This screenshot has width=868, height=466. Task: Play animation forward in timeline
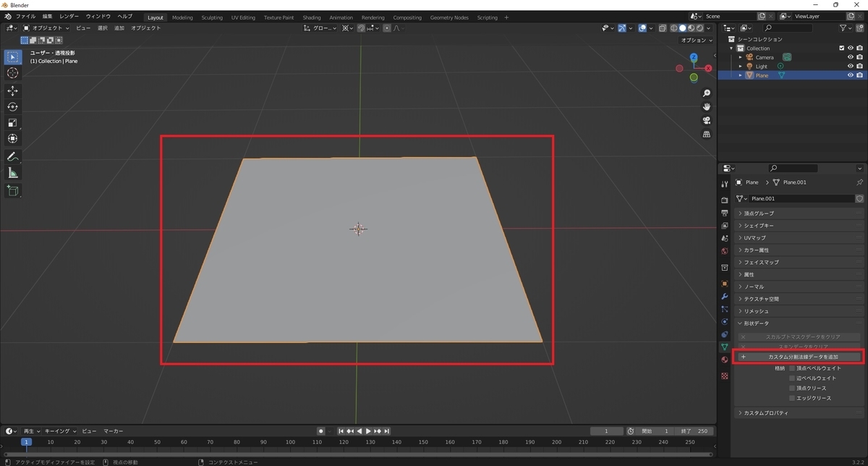click(368, 431)
